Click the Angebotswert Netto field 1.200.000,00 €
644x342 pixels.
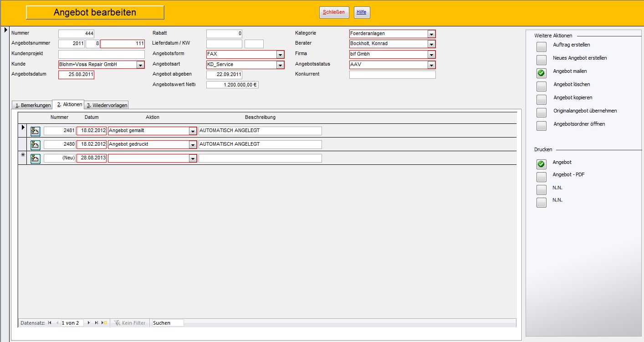click(232, 85)
